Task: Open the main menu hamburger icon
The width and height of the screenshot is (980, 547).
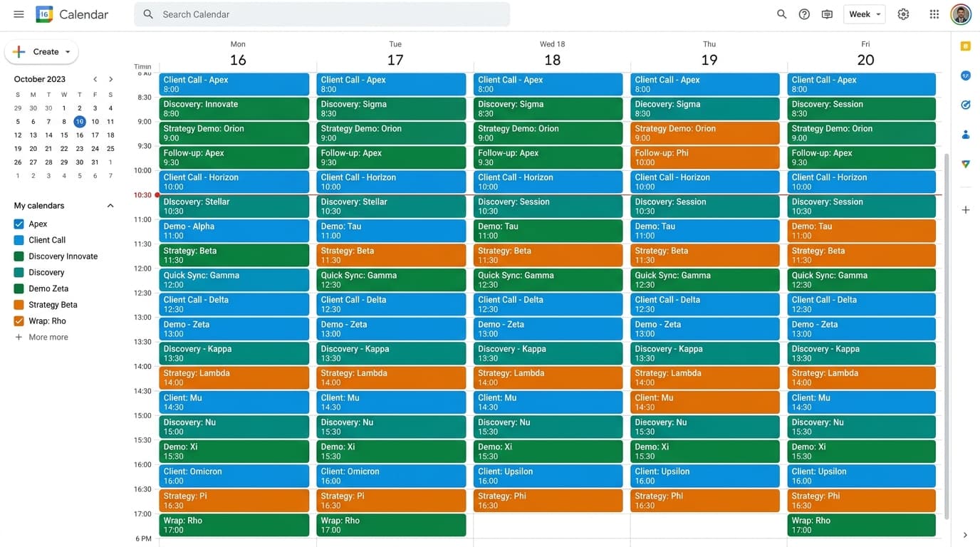Action: 19,14
